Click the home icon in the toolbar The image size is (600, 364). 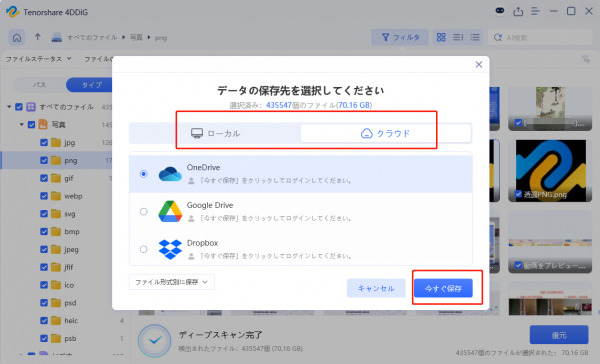coord(17,38)
